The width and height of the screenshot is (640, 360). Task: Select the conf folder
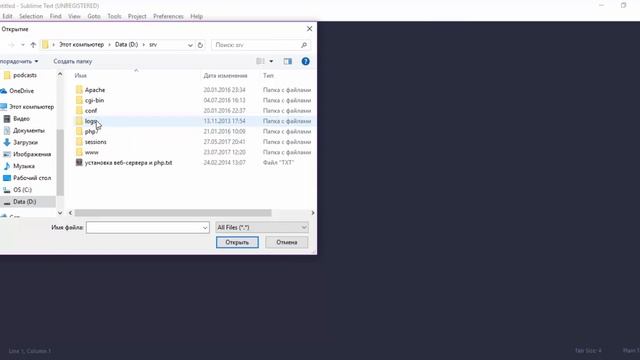[x=91, y=111]
